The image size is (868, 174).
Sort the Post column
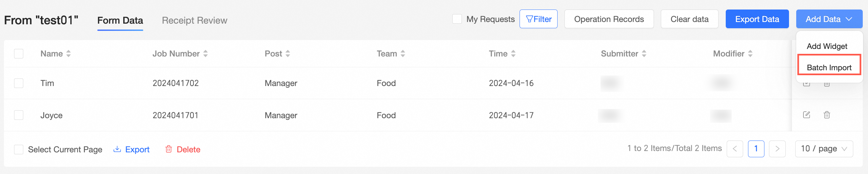[288, 54]
